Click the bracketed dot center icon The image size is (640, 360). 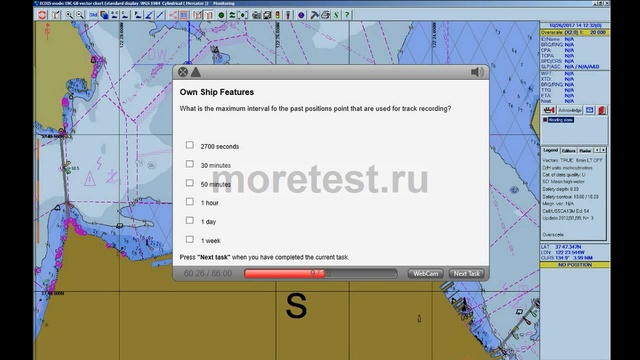coord(243,15)
